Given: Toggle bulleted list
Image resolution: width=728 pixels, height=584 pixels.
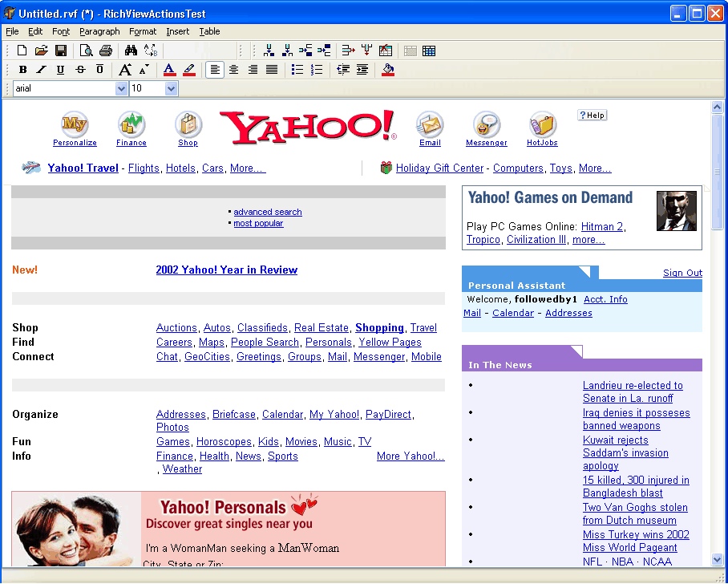Looking at the screenshot, I should [x=297, y=70].
